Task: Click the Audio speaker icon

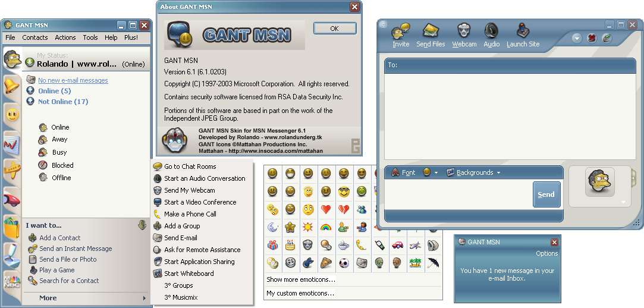Action: (491, 31)
